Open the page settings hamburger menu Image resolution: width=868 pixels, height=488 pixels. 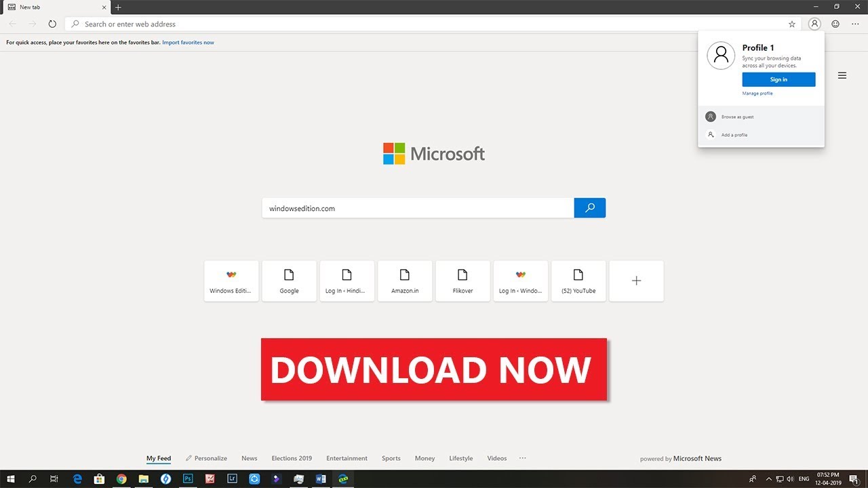pos(842,76)
